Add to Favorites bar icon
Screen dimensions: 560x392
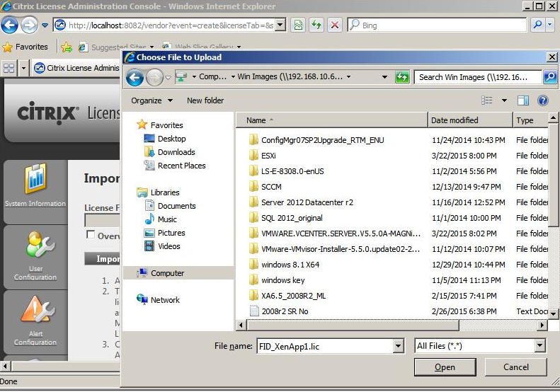coord(66,47)
